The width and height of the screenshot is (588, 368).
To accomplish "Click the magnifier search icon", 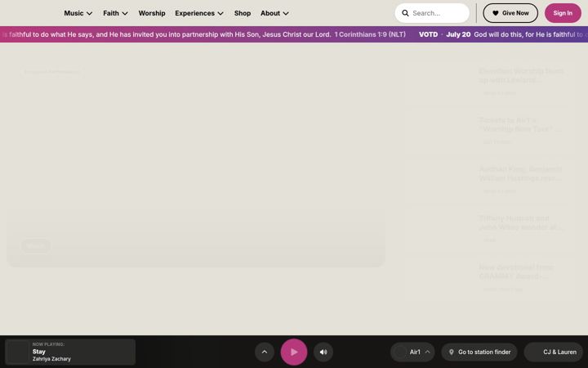I will pos(405,13).
